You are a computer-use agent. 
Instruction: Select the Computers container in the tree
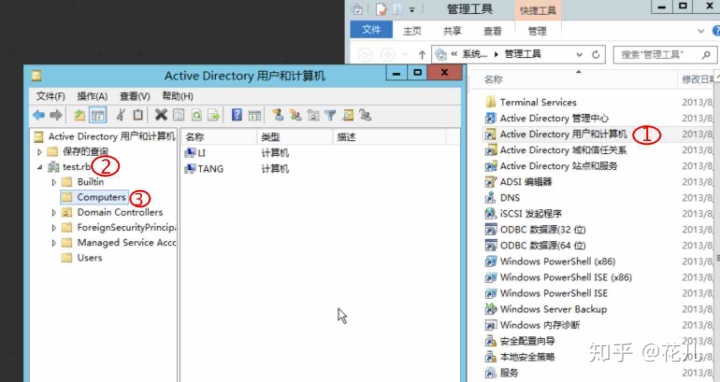(x=94, y=197)
